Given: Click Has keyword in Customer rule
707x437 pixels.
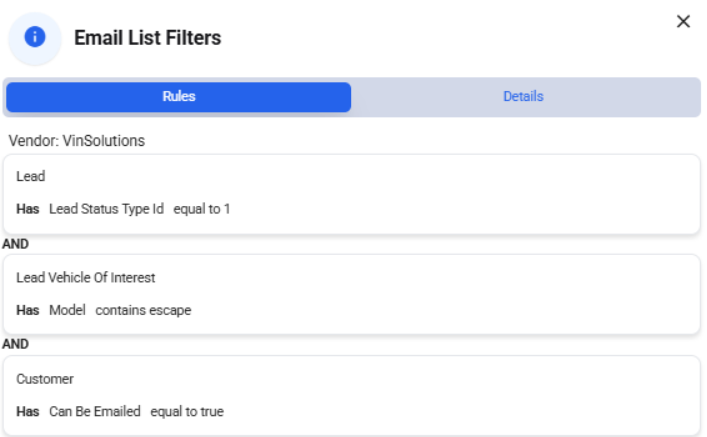Looking at the screenshot, I should pos(28,412).
